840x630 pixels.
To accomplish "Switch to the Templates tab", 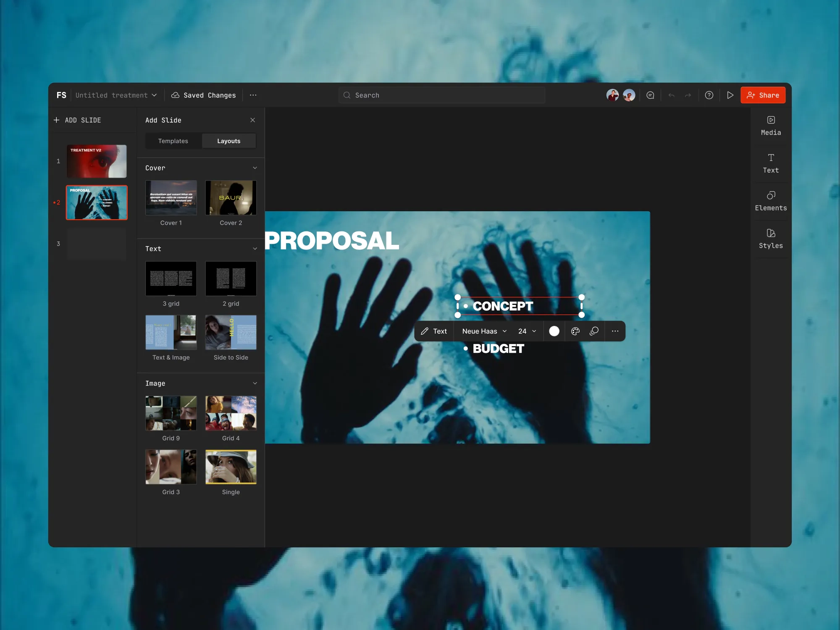I will coord(173,141).
